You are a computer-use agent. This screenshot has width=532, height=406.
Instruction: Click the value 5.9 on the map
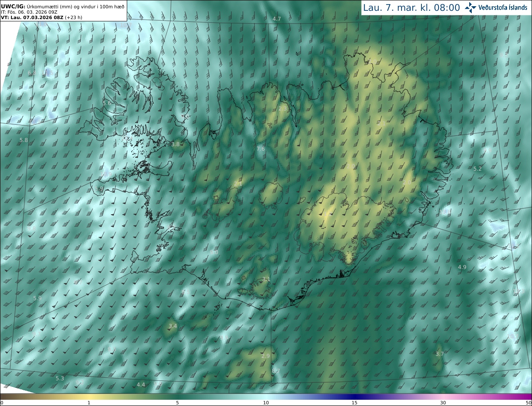click(37, 298)
